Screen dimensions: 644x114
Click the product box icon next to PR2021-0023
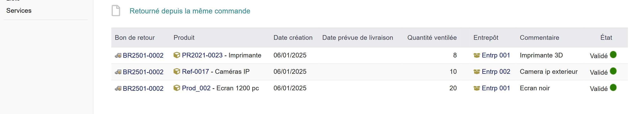coord(177,55)
